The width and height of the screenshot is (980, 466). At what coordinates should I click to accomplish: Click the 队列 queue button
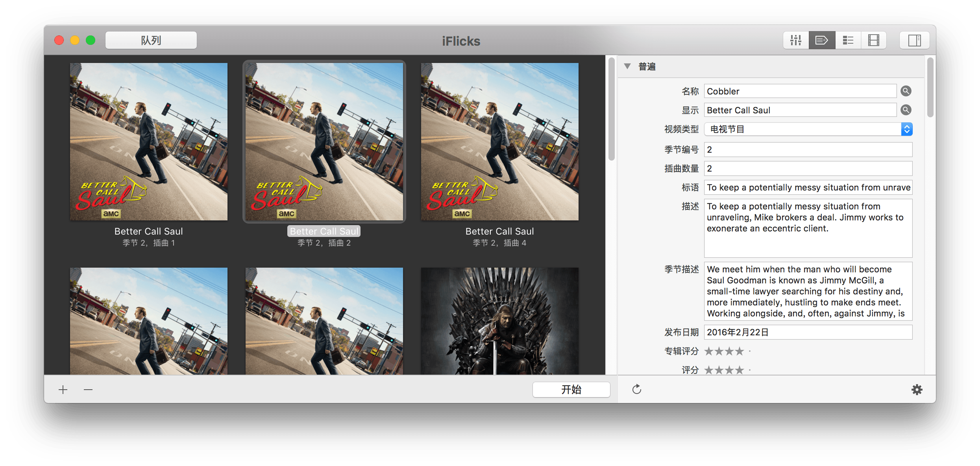(151, 40)
